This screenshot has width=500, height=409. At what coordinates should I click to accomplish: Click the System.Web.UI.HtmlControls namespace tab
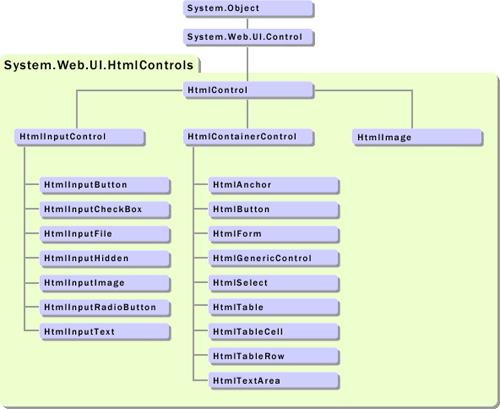(99, 65)
